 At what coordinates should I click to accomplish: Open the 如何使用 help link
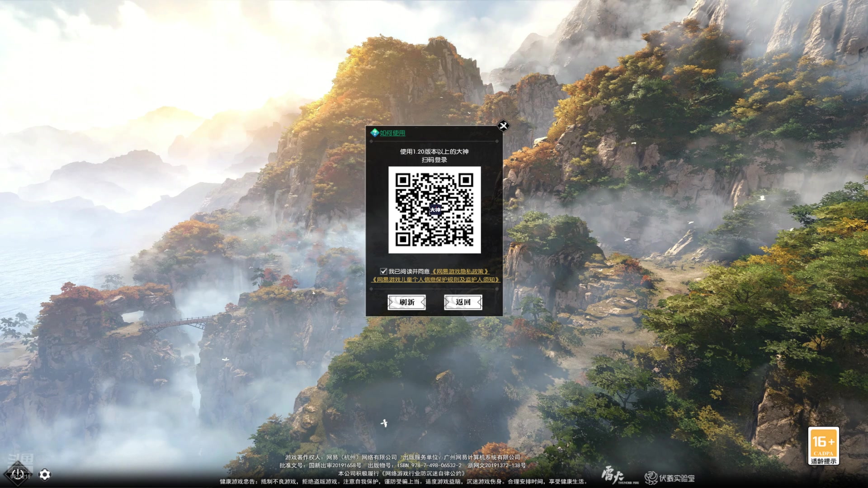pos(392,133)
